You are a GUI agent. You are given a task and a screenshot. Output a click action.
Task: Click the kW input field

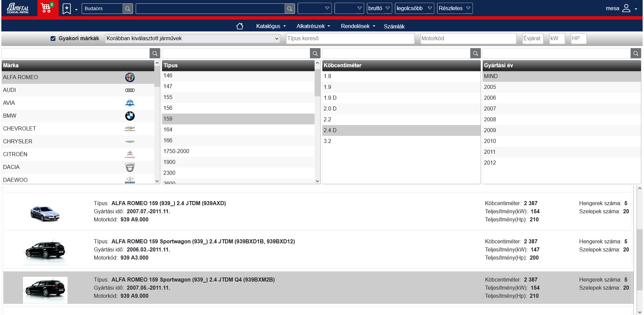[557, 39]
